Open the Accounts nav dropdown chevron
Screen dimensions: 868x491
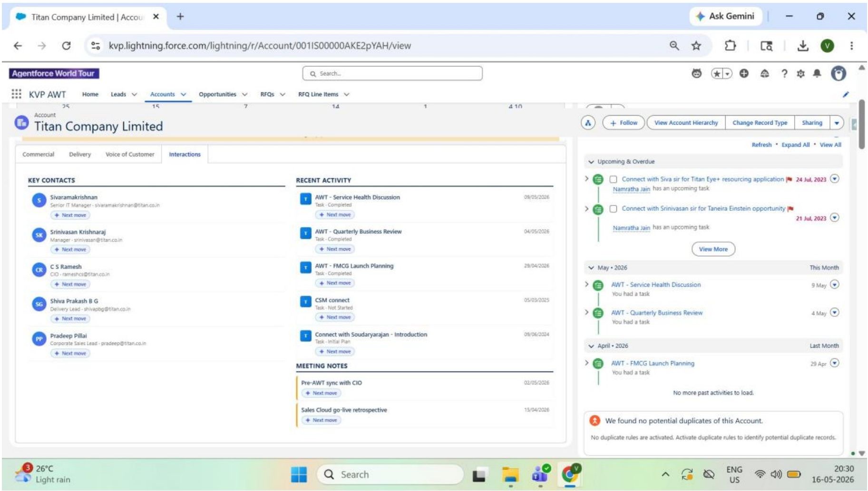pyautogui.click(x=184, y=94)
